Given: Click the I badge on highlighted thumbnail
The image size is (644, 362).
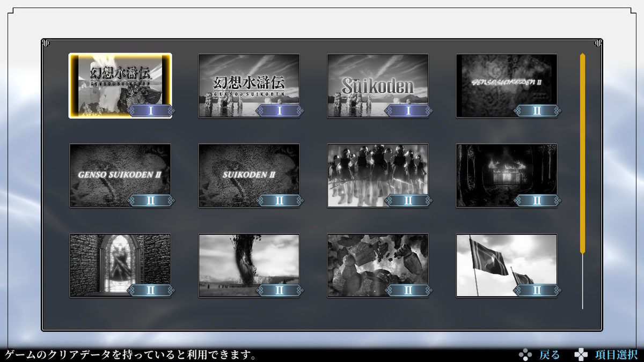Looking at the screenshot, I should (x=151, y=110).
